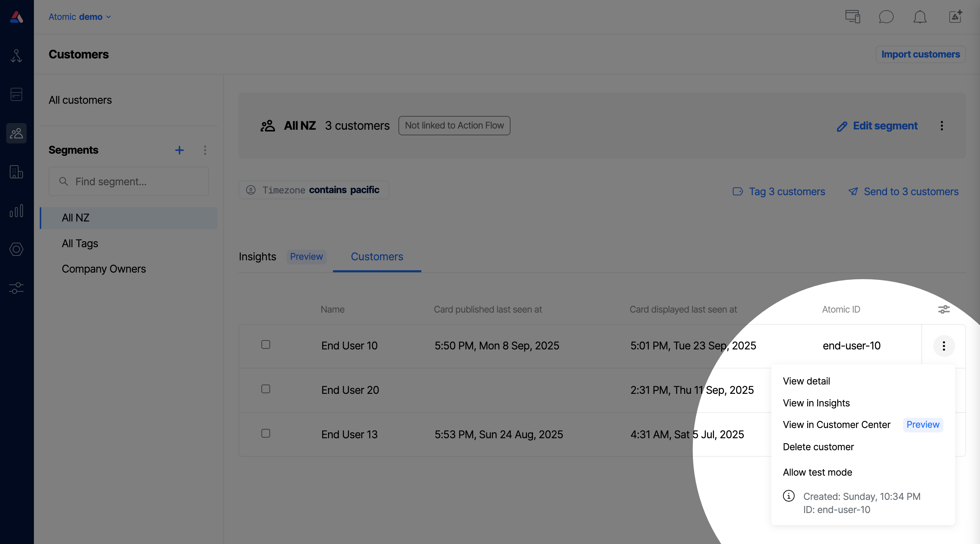Open the chat bubble icon in top bar
Image resolution: width=980 pixels, height=544 pixels.
point(886,17)
